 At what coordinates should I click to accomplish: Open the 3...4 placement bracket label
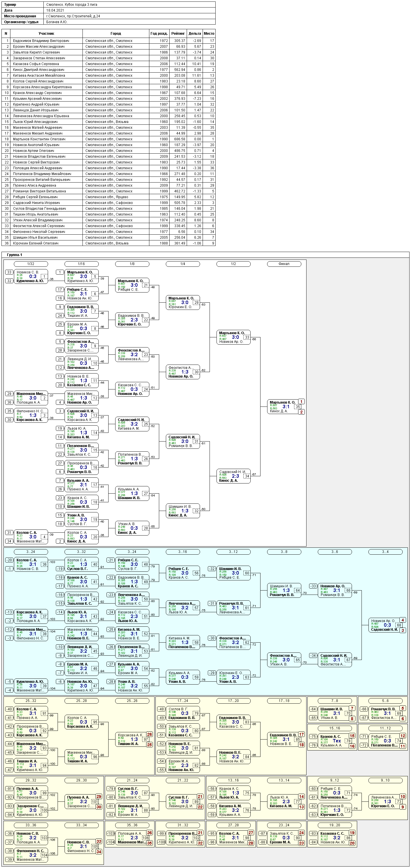[385, 551]
